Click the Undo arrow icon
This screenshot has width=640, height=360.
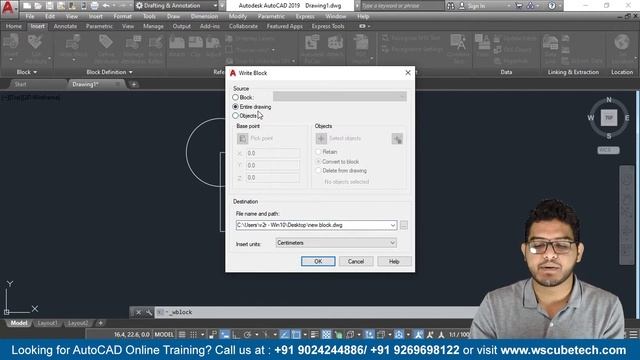pyautogui.click(x=106, y=6)
